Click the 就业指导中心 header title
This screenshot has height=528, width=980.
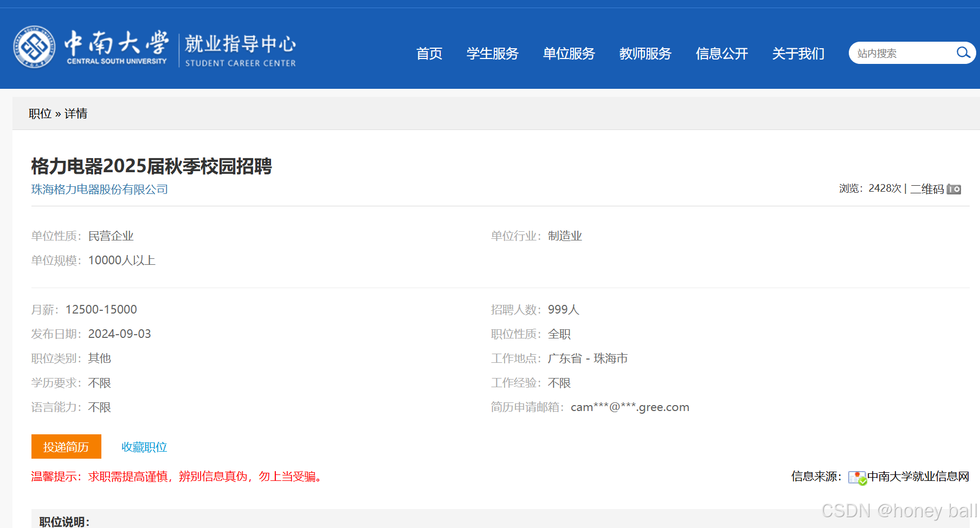(x=241, y=44)
